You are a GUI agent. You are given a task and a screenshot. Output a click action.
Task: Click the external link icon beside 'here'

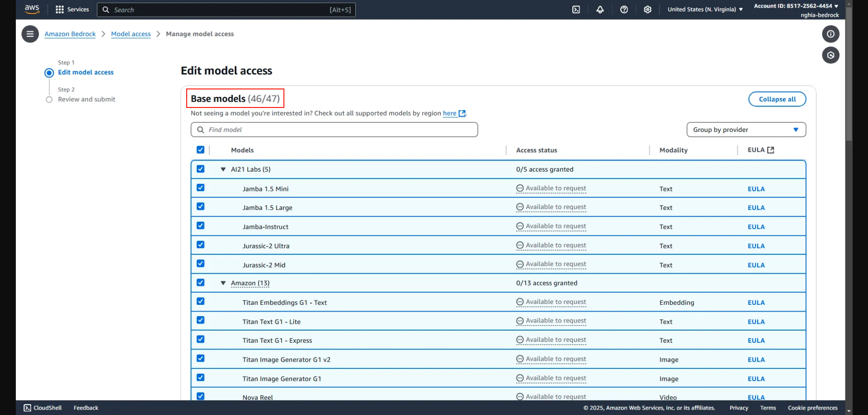pos(462,113)
